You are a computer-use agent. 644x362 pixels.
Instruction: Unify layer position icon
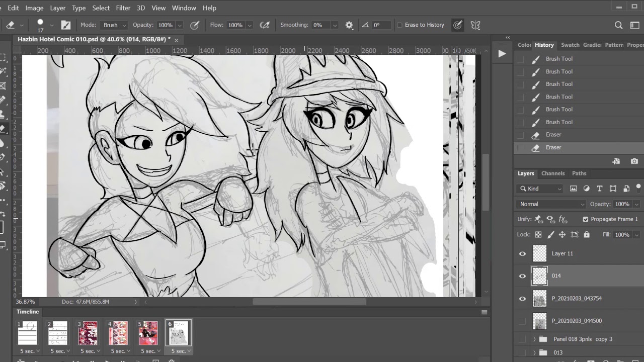pyautogui.click(x=538, y=219)
